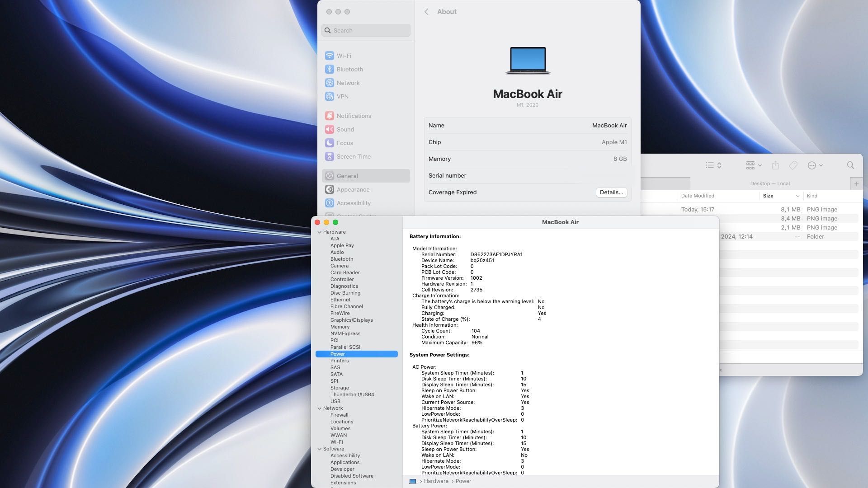Sort Finder list by Kind column
Image resolution: width=868 pixels, height=488 pixels.
[x=832, y=196]
